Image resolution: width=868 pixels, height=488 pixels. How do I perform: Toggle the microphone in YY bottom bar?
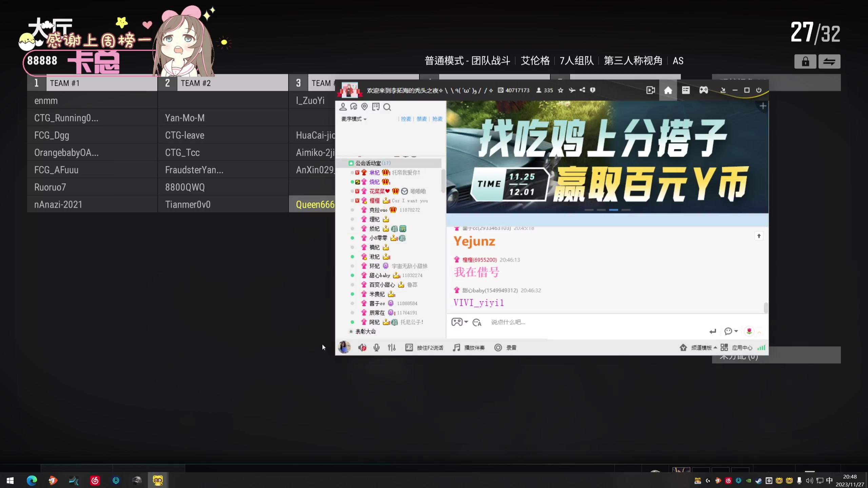(x=376, y=348)
